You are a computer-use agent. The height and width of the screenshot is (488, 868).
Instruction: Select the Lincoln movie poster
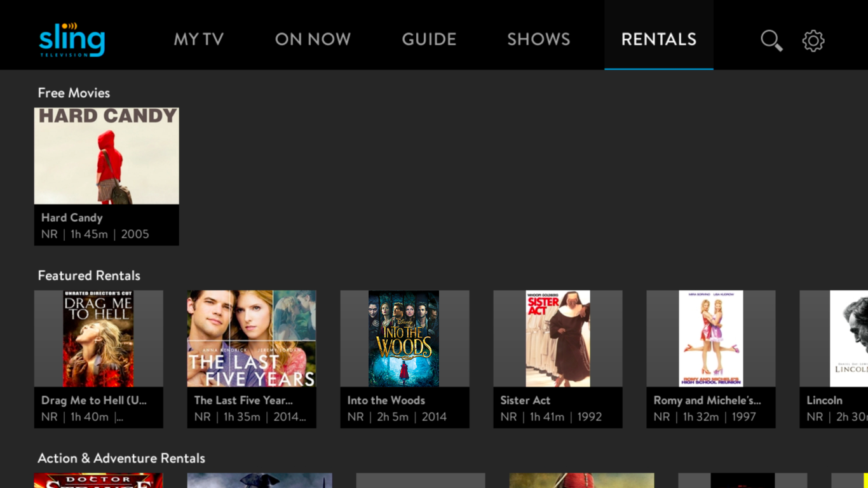pos(834,339)
